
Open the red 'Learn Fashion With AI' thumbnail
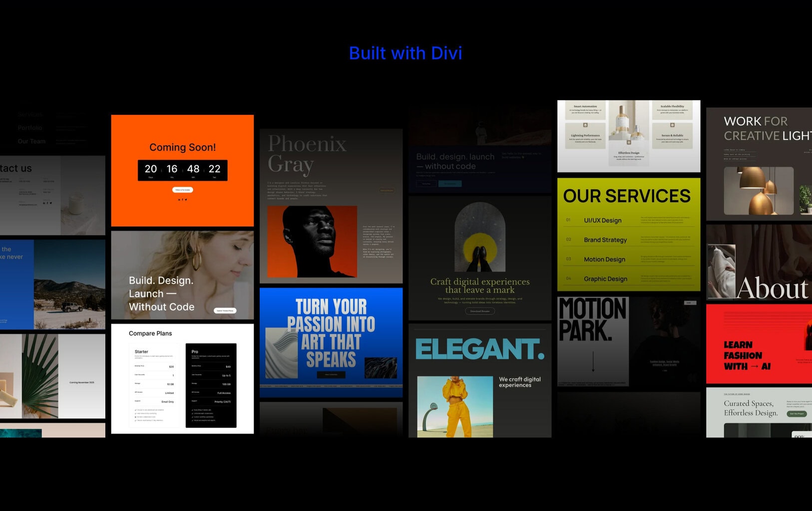tap(759, 344)
